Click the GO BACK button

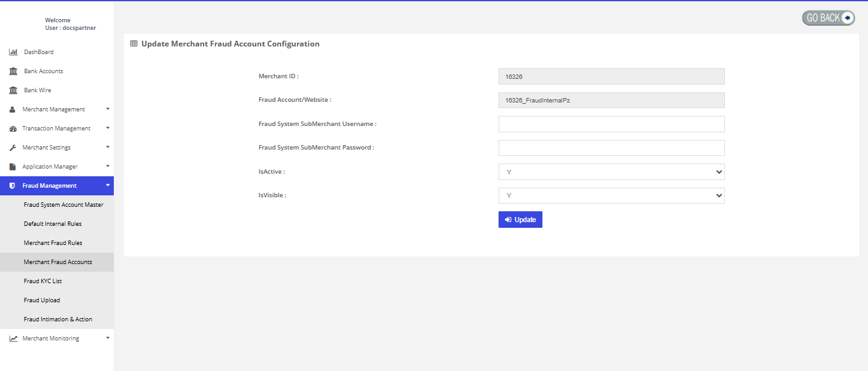(x=828, y=18)
